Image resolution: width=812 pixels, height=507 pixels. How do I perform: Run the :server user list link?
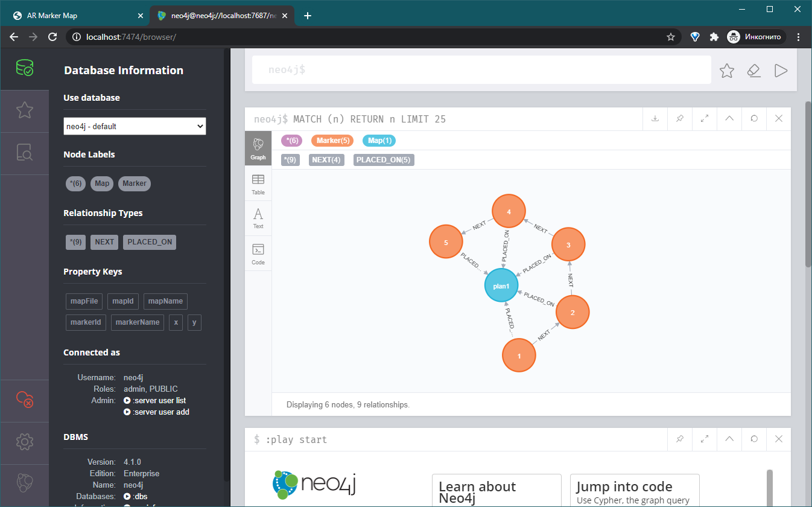[155, 401]
